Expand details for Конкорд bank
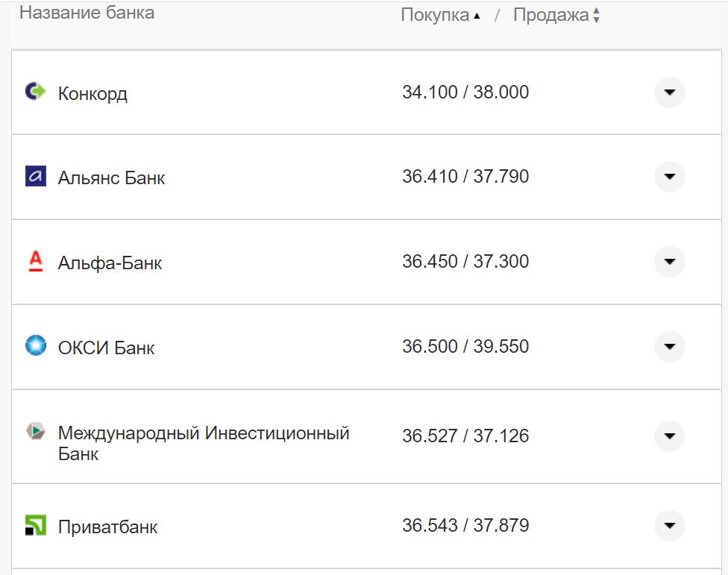Viewport: 728px width, 575px height. coord(669,92)
